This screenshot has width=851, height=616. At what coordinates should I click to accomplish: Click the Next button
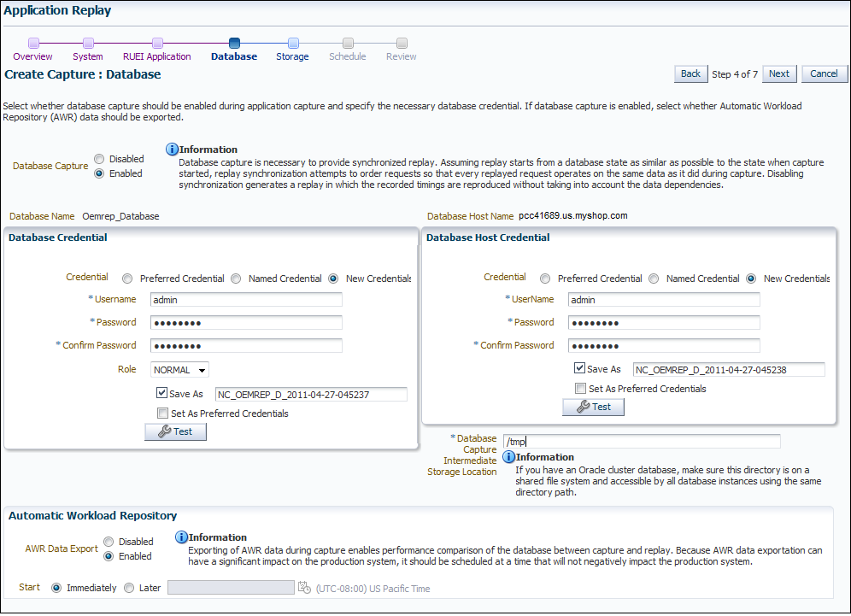pos(779,73)
